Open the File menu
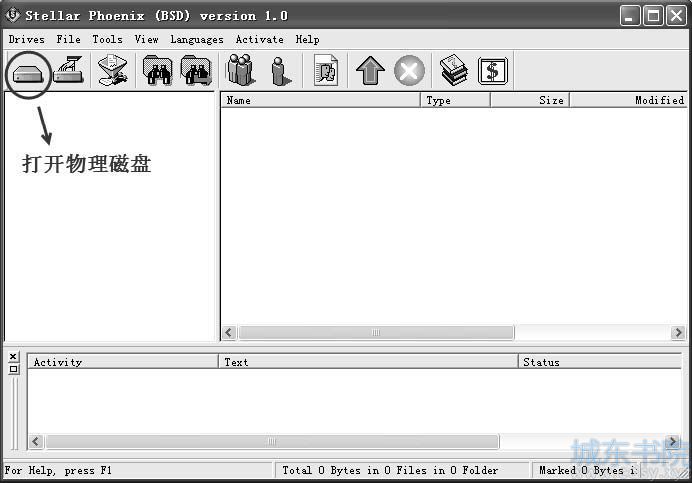Screen dimensions: 692x483 click(68, 39)
